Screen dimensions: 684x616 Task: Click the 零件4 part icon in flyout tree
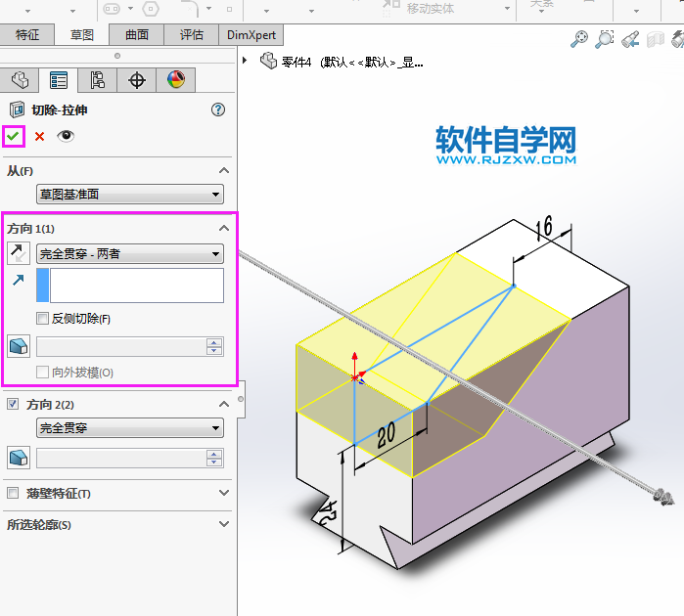coord(269,61)
